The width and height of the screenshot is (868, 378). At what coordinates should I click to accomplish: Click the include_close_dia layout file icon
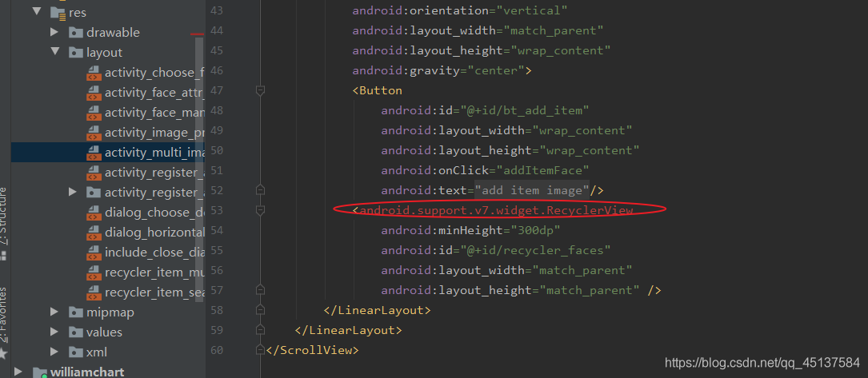[x=94, y=252]
